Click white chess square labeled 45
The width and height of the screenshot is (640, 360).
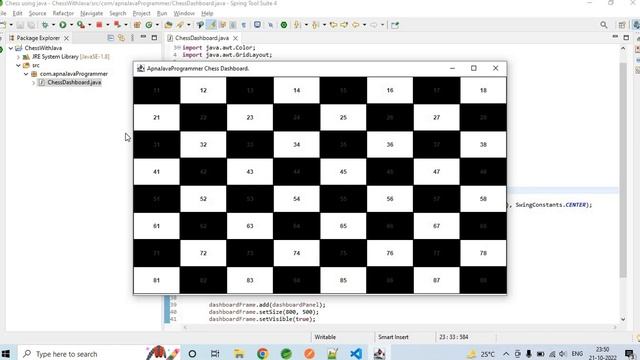pyautogui.click(x=343, y=172)
